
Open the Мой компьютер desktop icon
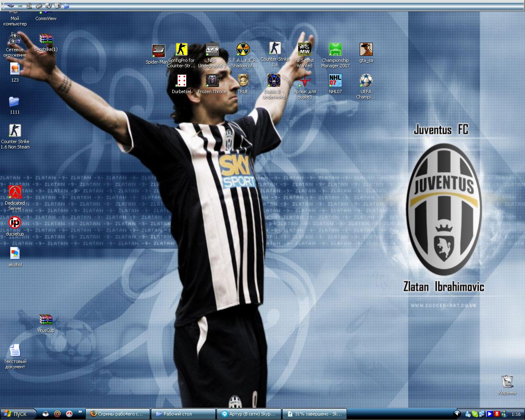15,19
